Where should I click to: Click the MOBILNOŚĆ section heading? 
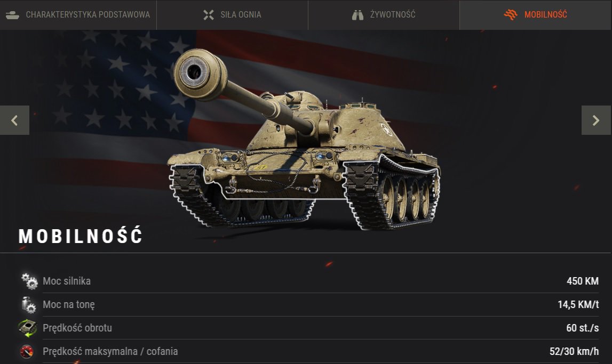pyautogui.click(x=81, y=236)
